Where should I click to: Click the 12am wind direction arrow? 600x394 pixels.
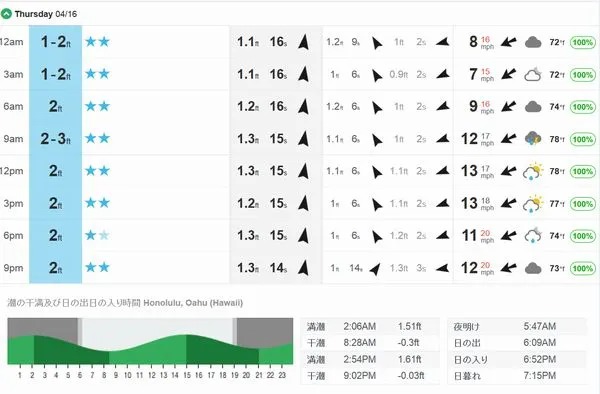coord(509,42)
